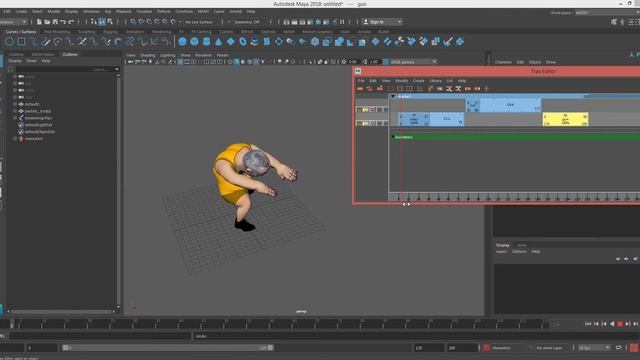Open the Display menu in Outliner
The image size is (640, 360).
[15, 61]
